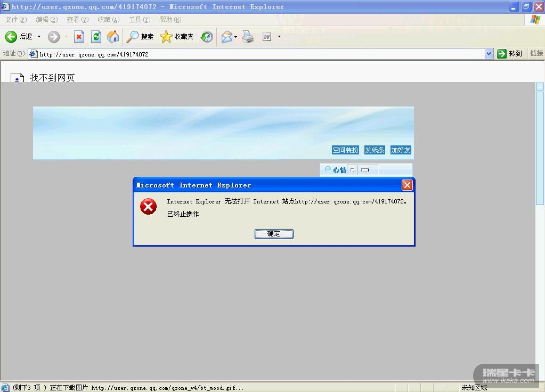
Task: Click the vertical scrollbar thumb
Action: tap(540, 149)
